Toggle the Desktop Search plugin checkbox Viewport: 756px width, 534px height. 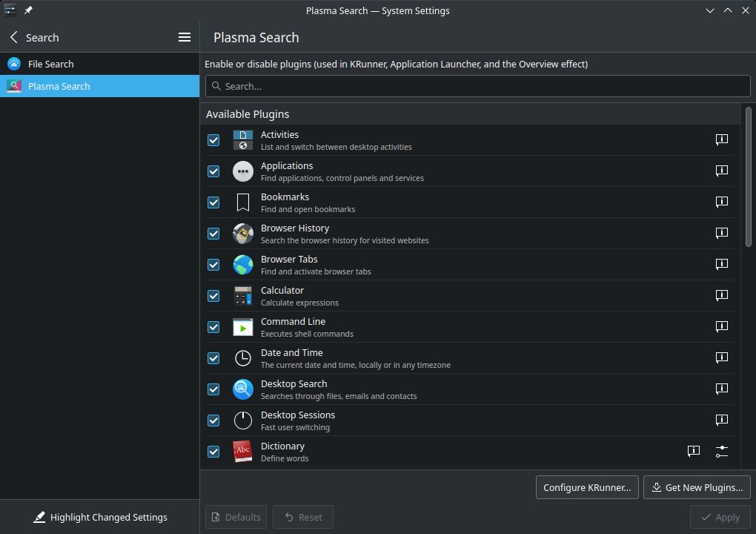coord(213,389)
